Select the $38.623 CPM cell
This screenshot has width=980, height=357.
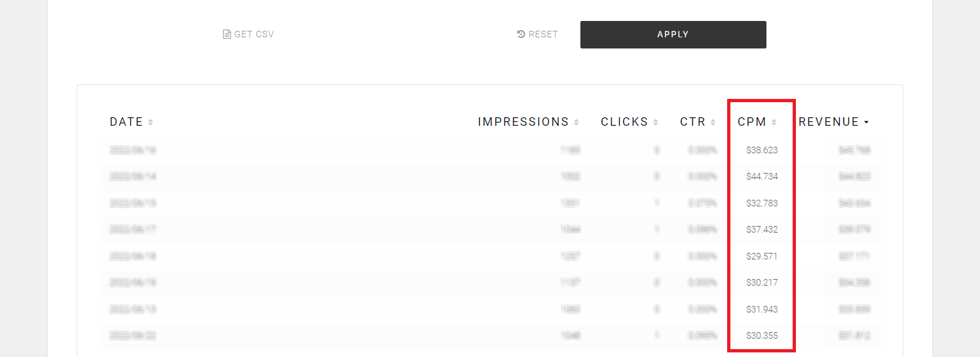pos(762,151)
